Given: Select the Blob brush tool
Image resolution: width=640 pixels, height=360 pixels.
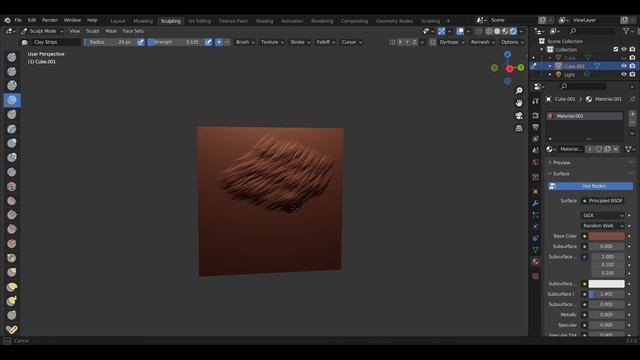Looking at the screenshot, I should [x=12, y=158].
